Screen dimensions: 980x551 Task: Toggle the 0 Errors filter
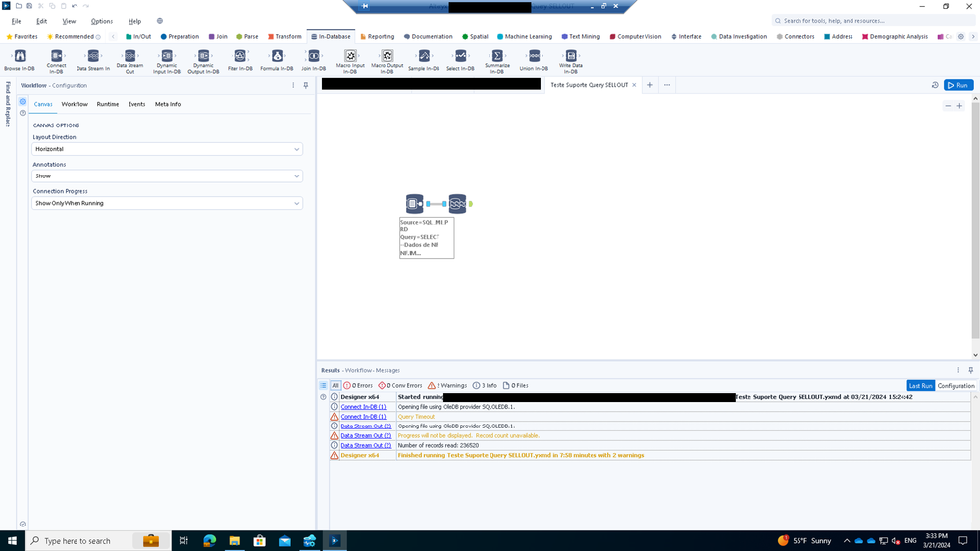point(358,386)
